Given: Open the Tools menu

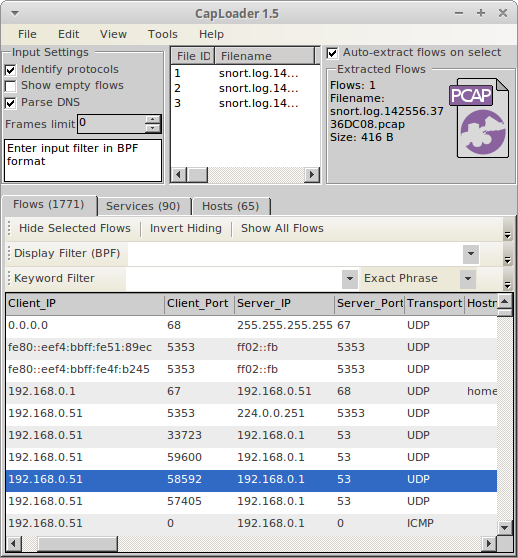Looking at the screenshot, I should click(163, 34).
